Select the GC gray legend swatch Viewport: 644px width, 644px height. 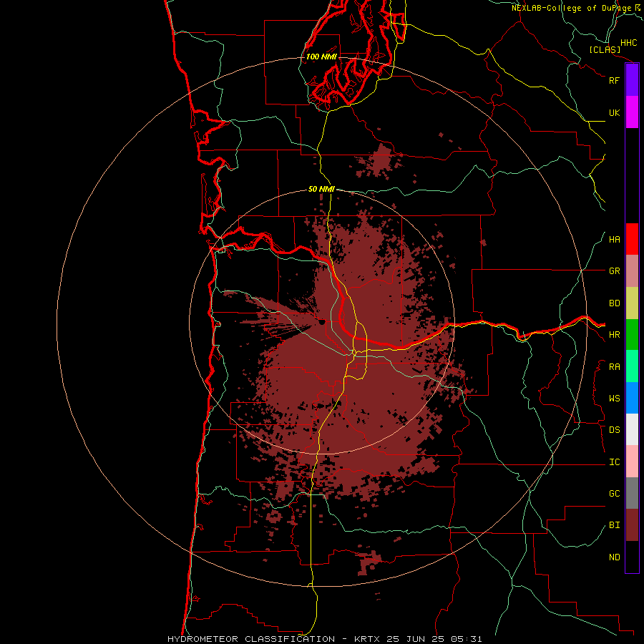click(632, 493)
